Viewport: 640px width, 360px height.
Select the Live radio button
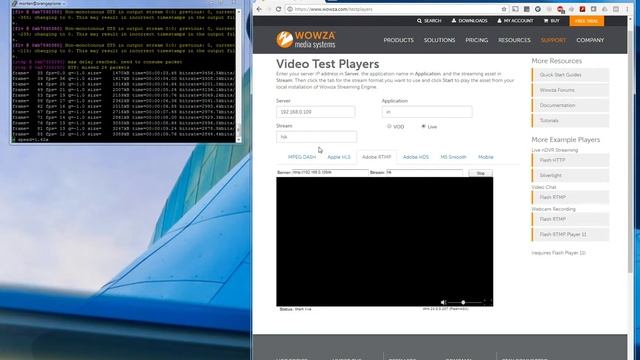(423, 127)
